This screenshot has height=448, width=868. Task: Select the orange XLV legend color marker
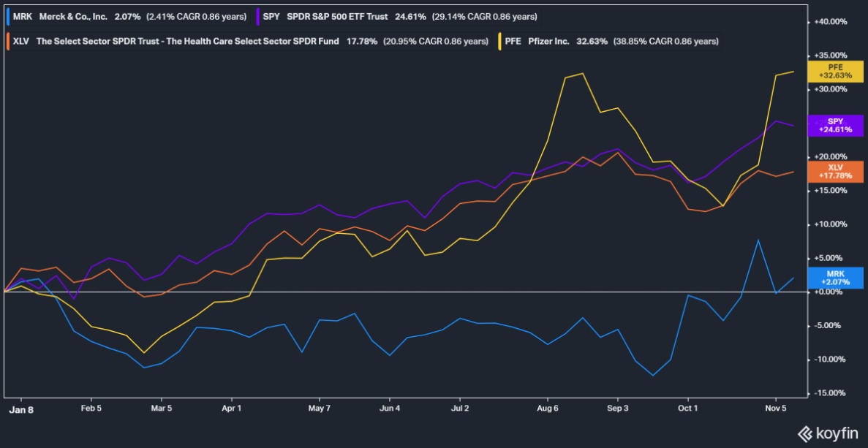7,42
